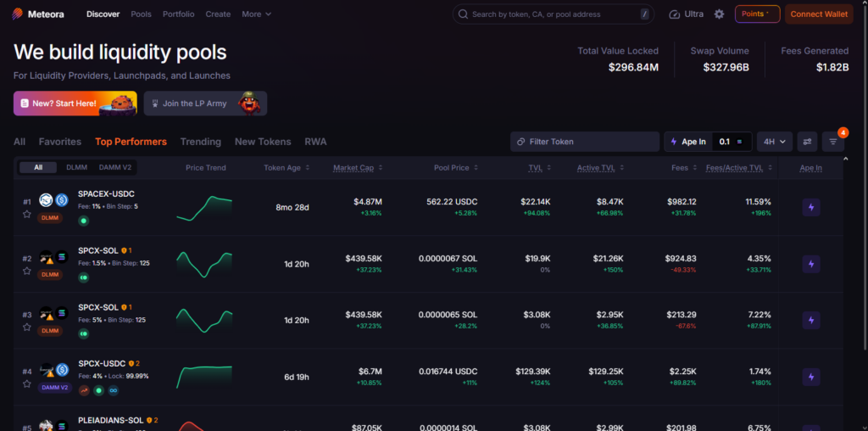Click the green dot tag under SPACEX-USDC
The height and width of the screenshot is (431, 868).
84,221
